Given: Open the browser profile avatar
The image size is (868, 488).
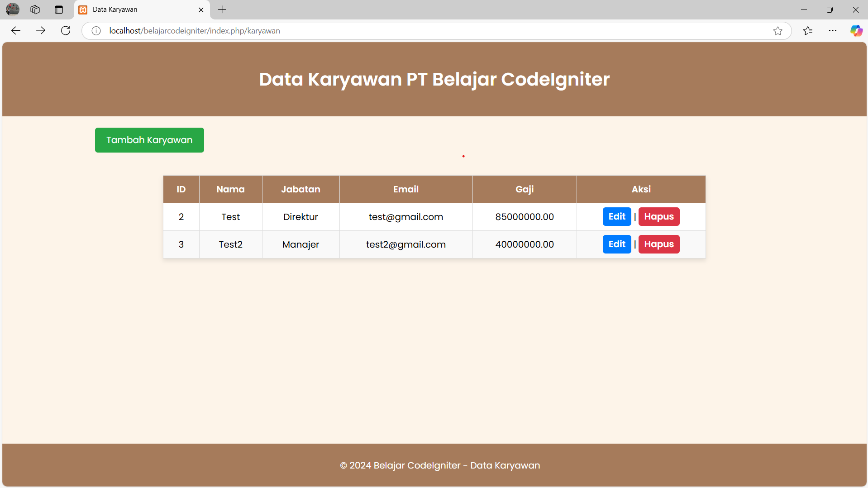Looking at the screenshot, I should pos(13,9).
